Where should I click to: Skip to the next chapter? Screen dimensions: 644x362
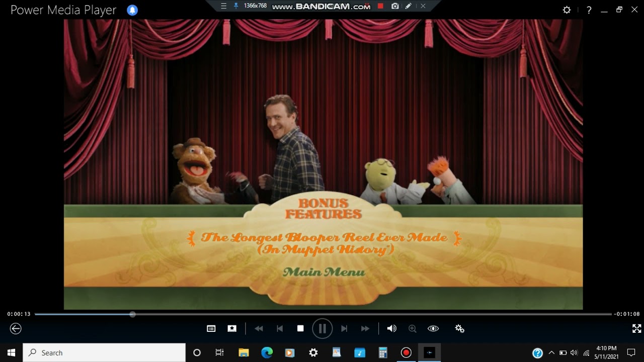tap(344, 328)
